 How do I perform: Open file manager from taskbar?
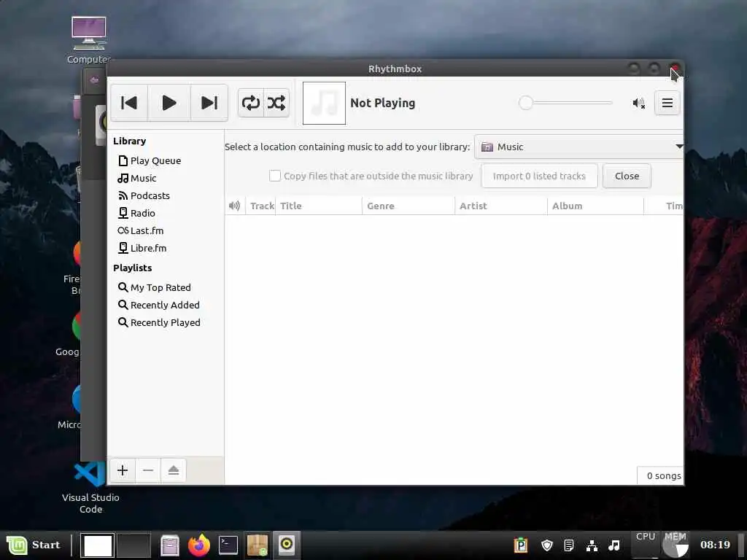[169, 545]
